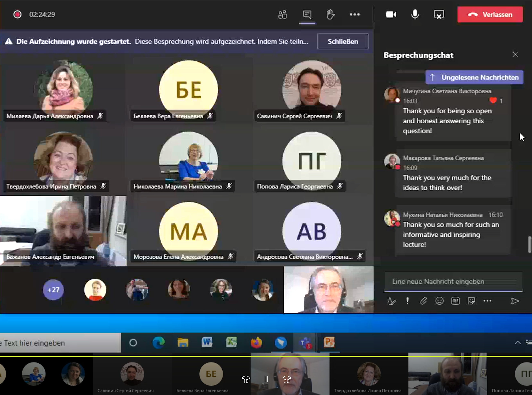
Task: Show the +27 additional participants
Action: pos(53,290)
